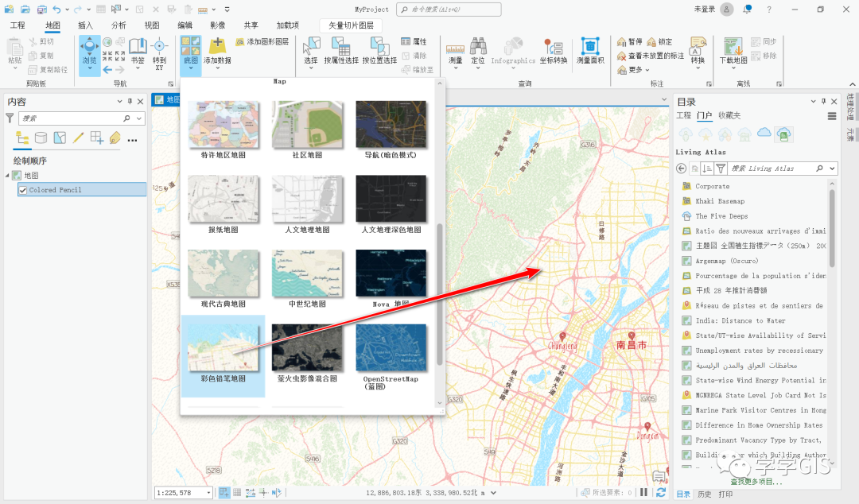Click the pause drawing icon in status bar

(643, 493)
